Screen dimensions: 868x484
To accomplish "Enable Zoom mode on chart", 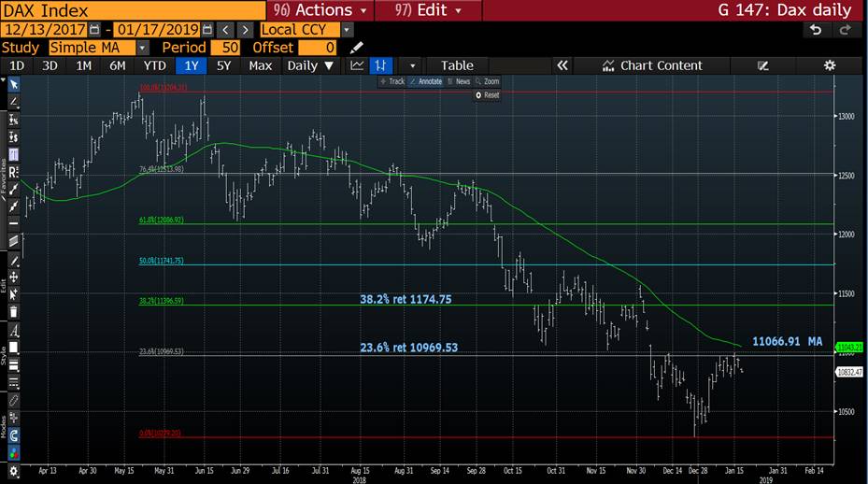I will (488, 81).
